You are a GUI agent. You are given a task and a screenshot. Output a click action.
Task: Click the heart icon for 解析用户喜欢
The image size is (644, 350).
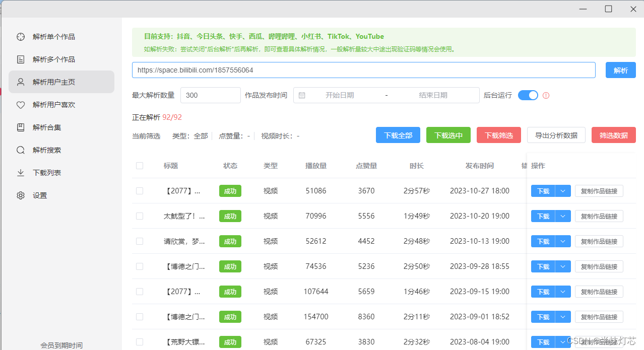pos(21,105)
